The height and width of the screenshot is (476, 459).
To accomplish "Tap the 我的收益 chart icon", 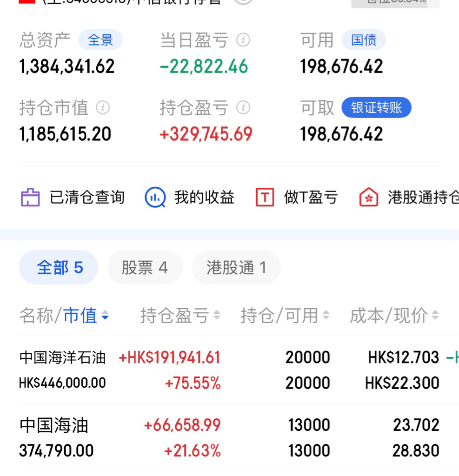I will click(x=155, y=197).
